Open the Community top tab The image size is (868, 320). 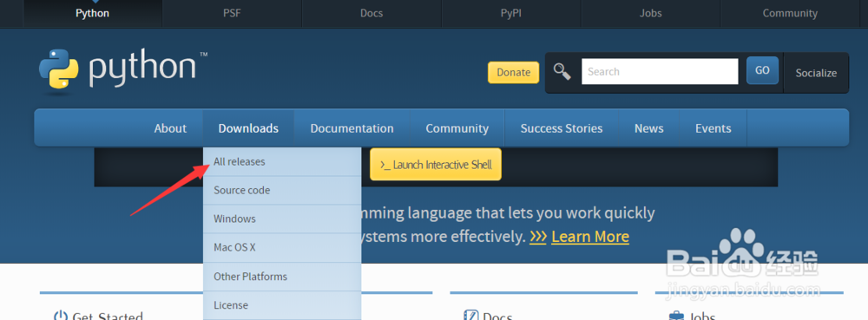790,13
